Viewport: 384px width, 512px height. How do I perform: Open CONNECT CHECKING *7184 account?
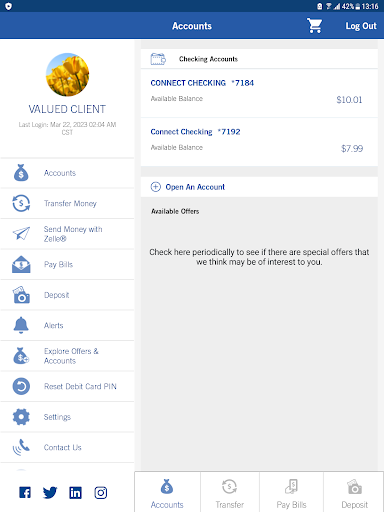click(259, 93)
